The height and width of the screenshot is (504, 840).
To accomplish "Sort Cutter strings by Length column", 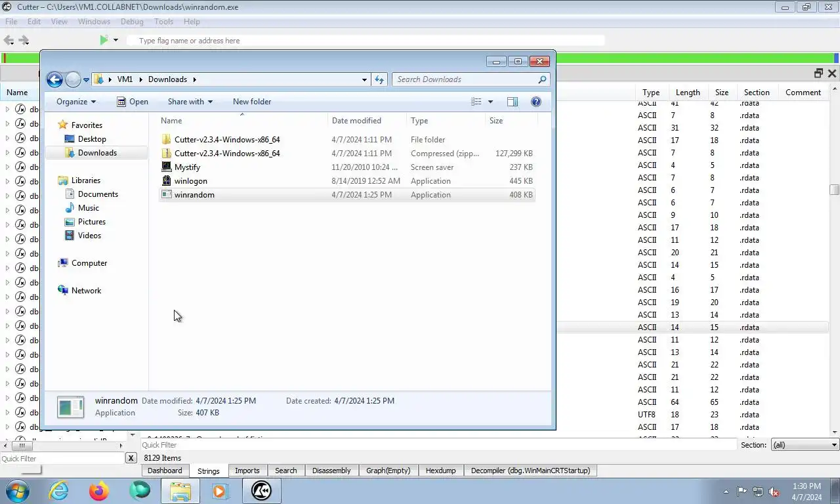I will [x=688, y=93].
